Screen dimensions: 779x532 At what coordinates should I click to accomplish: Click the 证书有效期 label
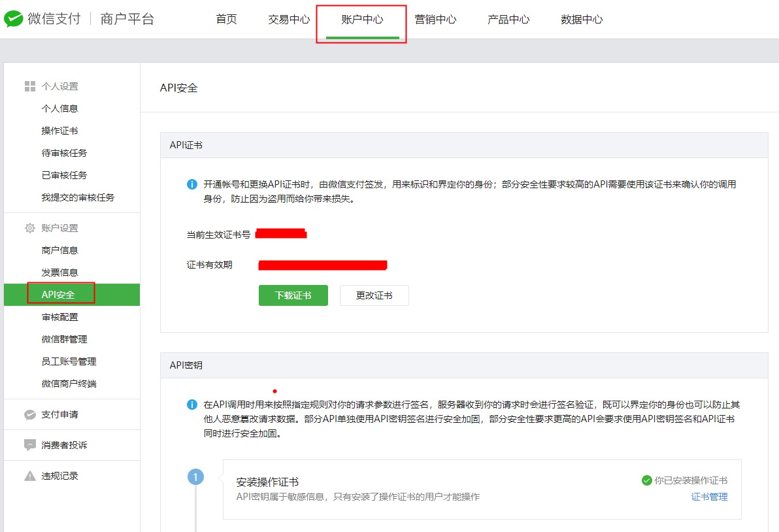[x=209, y=265]
